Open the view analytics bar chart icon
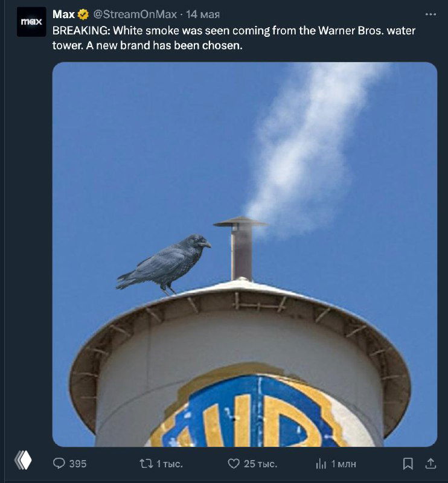 pos(321,463)
